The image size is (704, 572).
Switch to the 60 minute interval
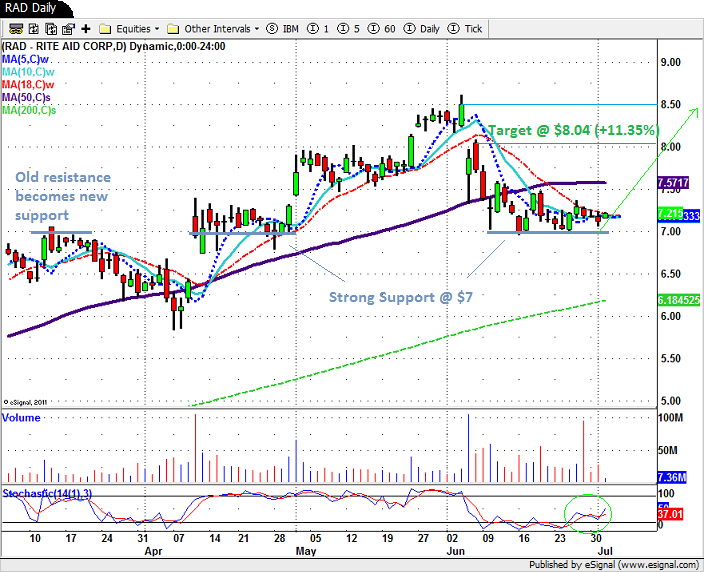[382, 29]
